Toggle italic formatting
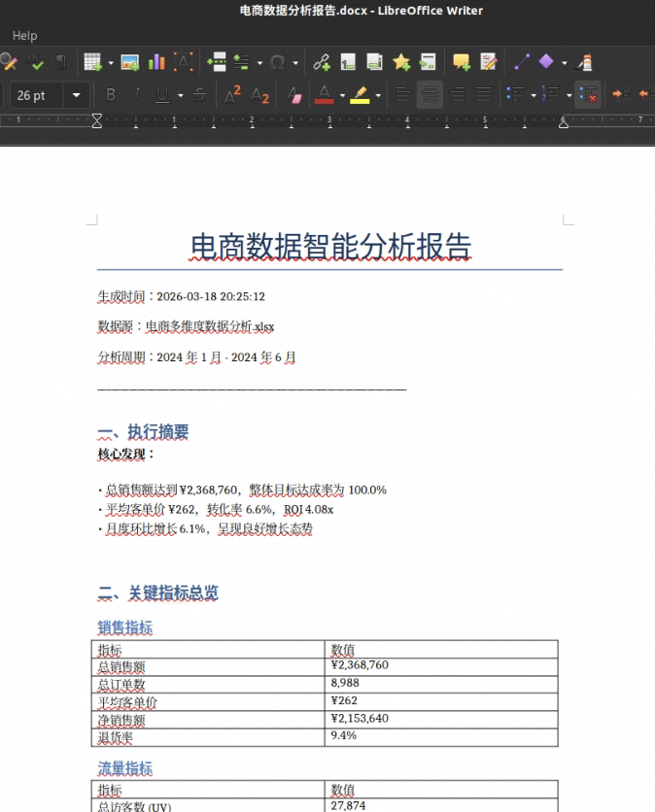Viewport: 655px width, 812px height. (x=136, y=95)
